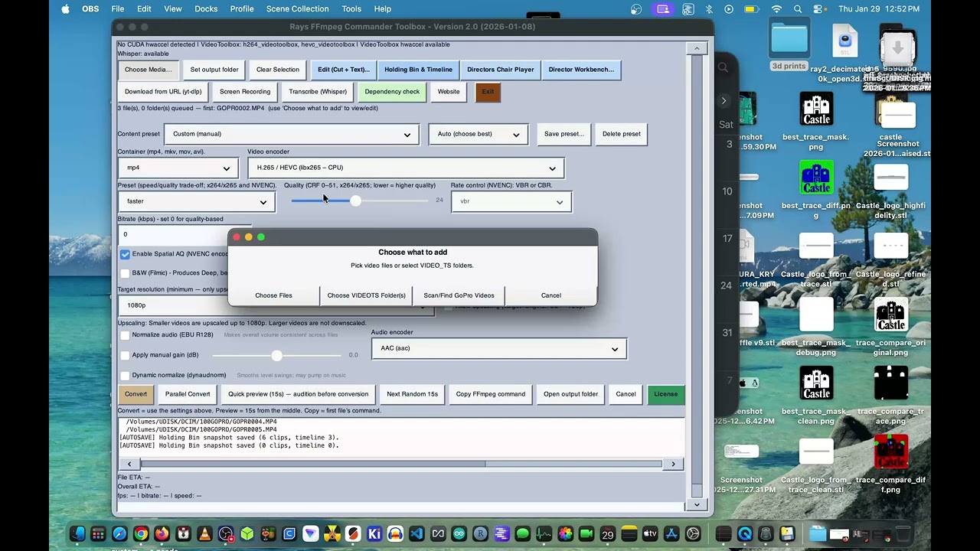This screenshot has width=980, height=551.
Task: Open the Docks menu
Action: [x=206, y=9]
